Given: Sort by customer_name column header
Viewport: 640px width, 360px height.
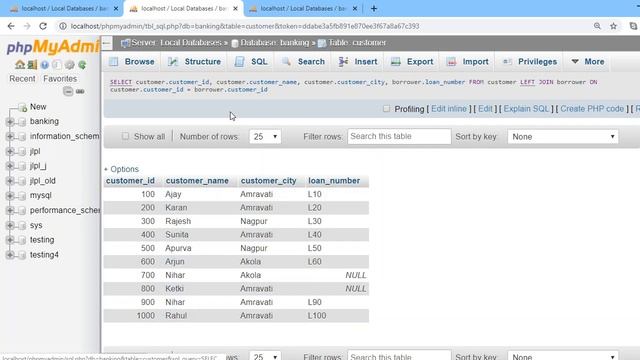Looking at the screenshot, I should click(x=197, y=181).
